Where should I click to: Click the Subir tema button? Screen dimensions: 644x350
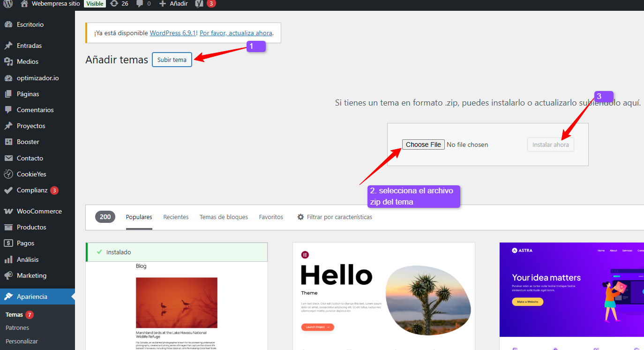click(172, 60)
